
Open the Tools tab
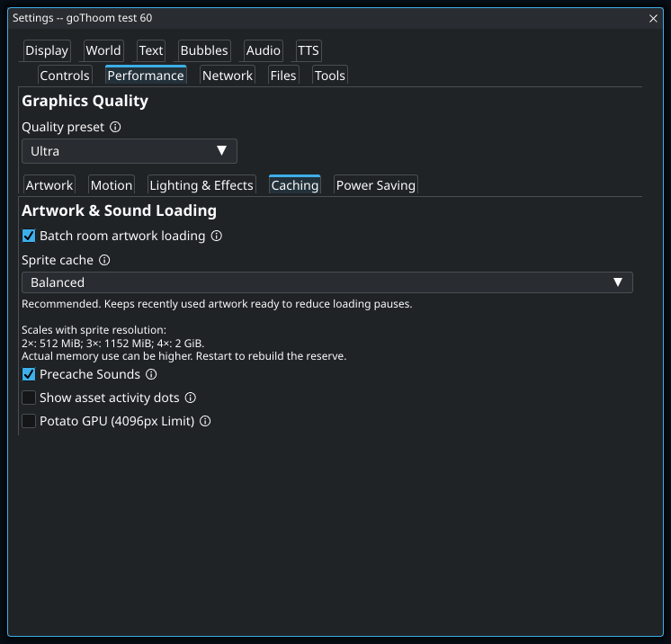click(330, 76)
